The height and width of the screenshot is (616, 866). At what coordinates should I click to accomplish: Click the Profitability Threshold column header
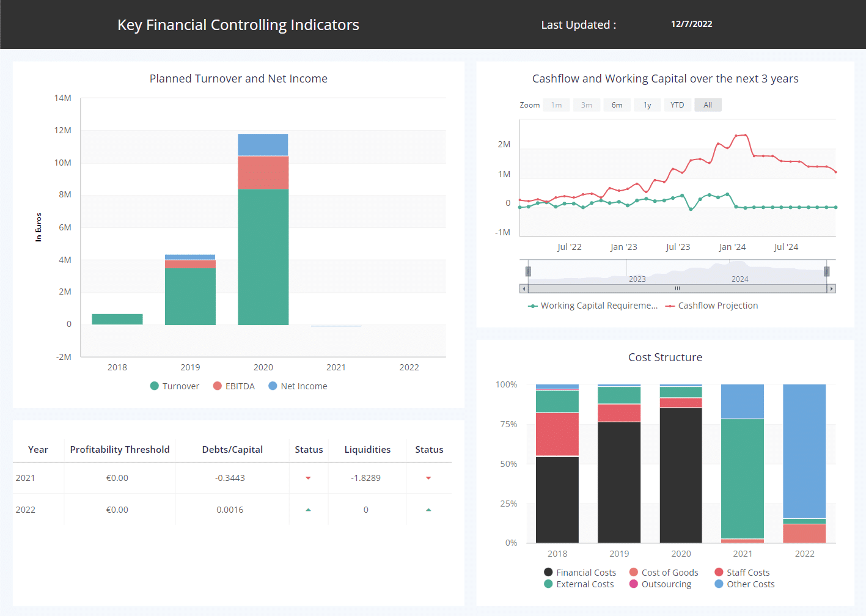point(120,450)
